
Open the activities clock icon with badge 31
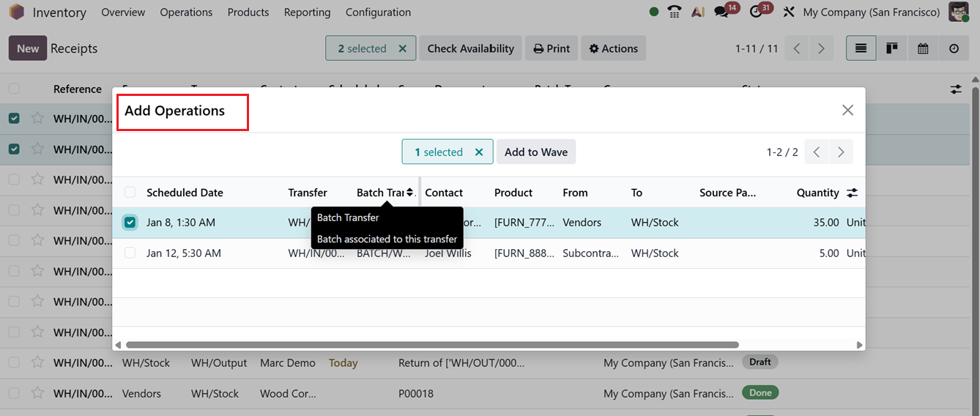(756, 12)
